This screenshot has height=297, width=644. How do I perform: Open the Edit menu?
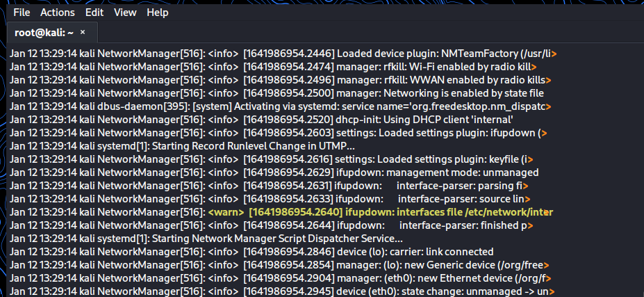click(94, 13)
